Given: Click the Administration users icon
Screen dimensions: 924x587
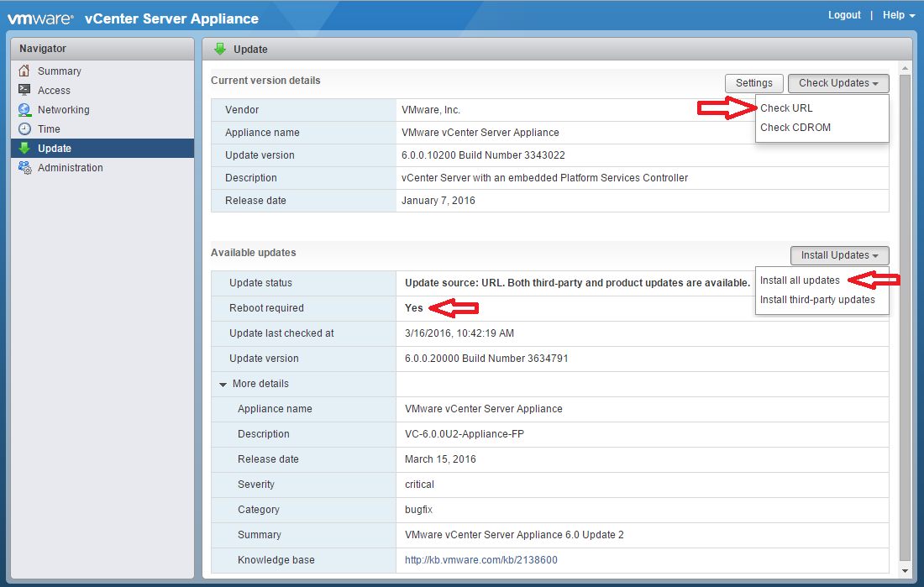Looking at the screenshot, I should click(x=24, y=167).
